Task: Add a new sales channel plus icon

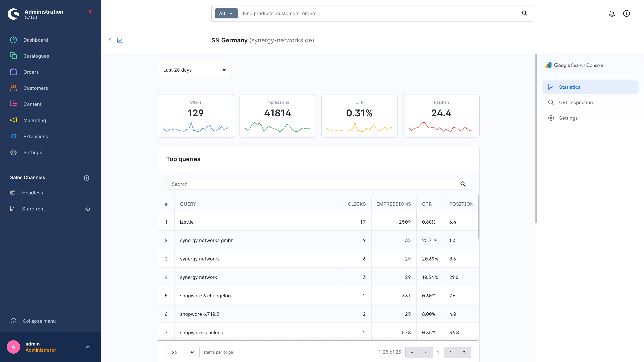Action: tap(86, 178)
